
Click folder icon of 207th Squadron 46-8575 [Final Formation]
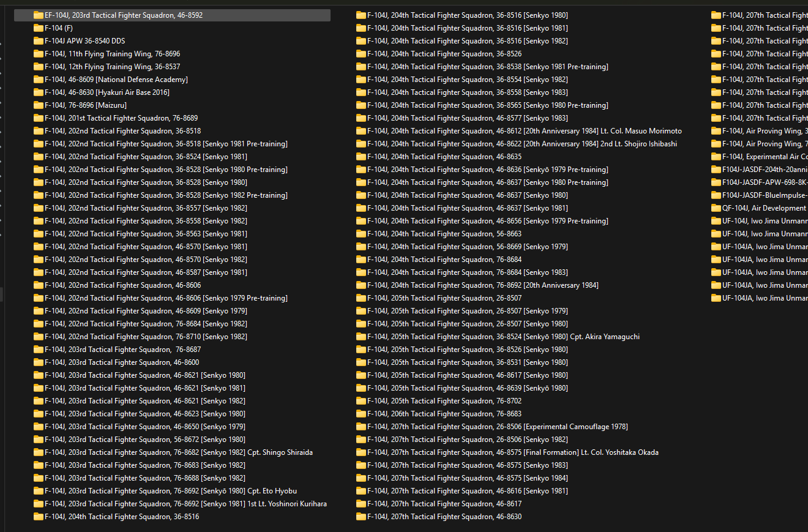(x=361, y=452)
